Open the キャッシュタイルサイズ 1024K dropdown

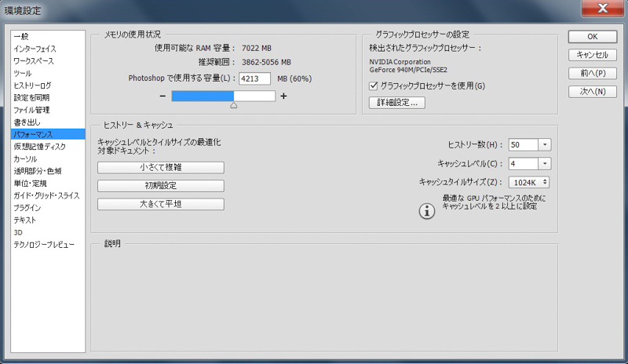[x=529, y=182]
